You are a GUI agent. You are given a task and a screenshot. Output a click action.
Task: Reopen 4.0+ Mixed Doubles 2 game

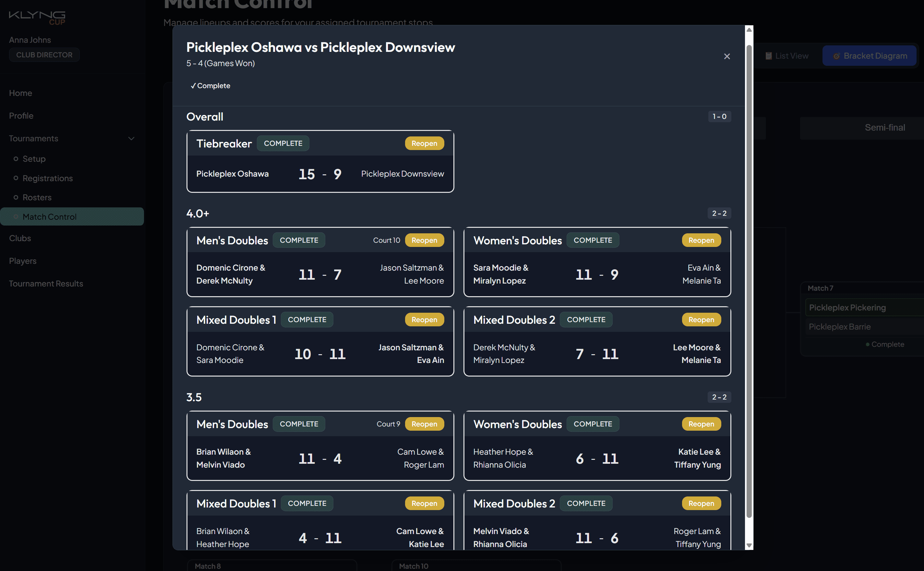(701, 320)
